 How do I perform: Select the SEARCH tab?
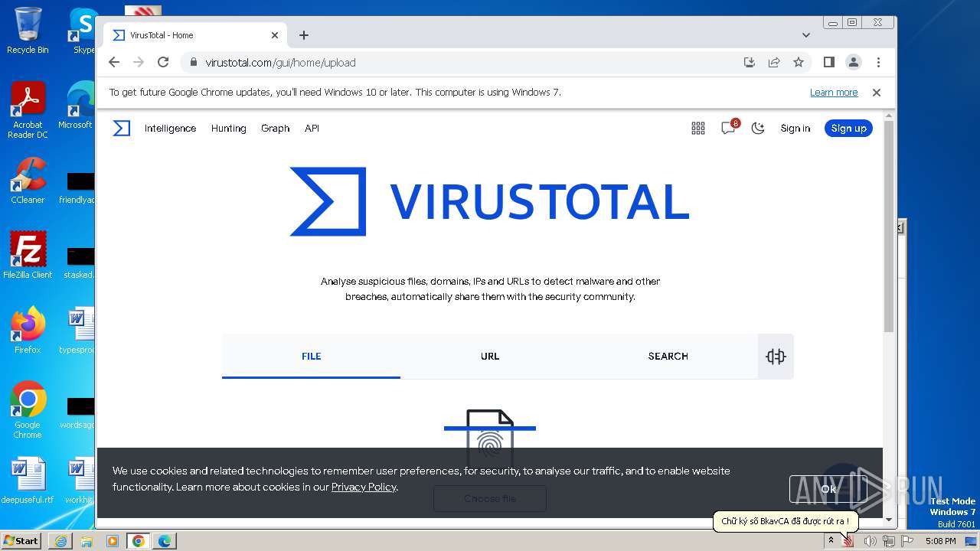coord(668,356)
